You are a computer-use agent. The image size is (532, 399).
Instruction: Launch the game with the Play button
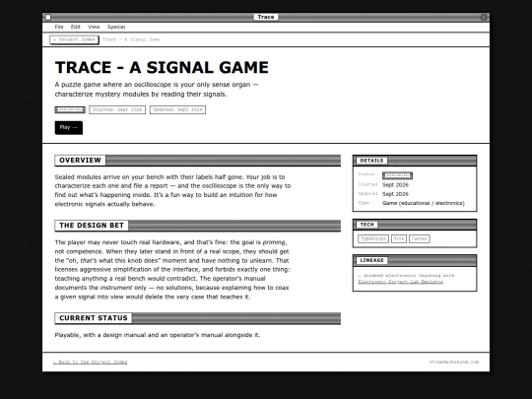tap(69, 127)
